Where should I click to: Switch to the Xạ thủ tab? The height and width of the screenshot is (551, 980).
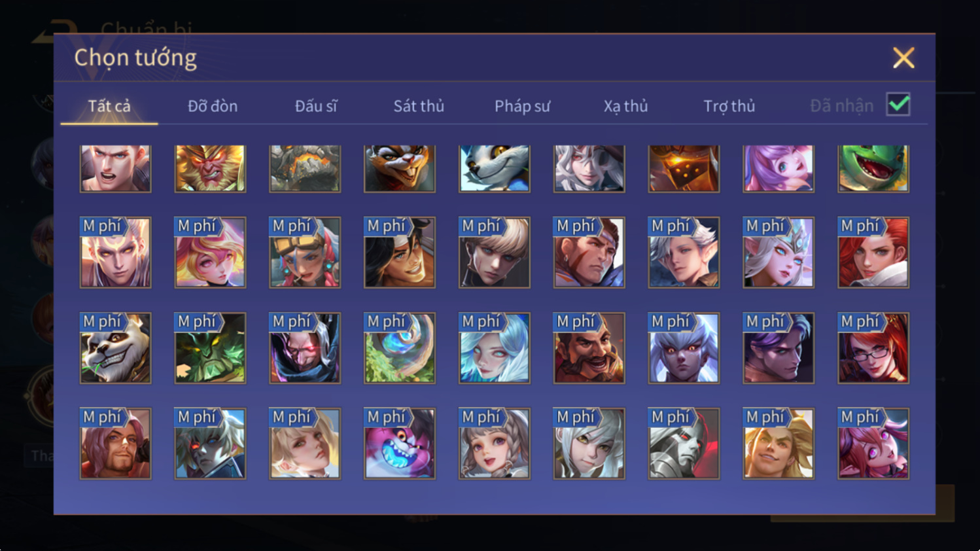tap(625, 106)
